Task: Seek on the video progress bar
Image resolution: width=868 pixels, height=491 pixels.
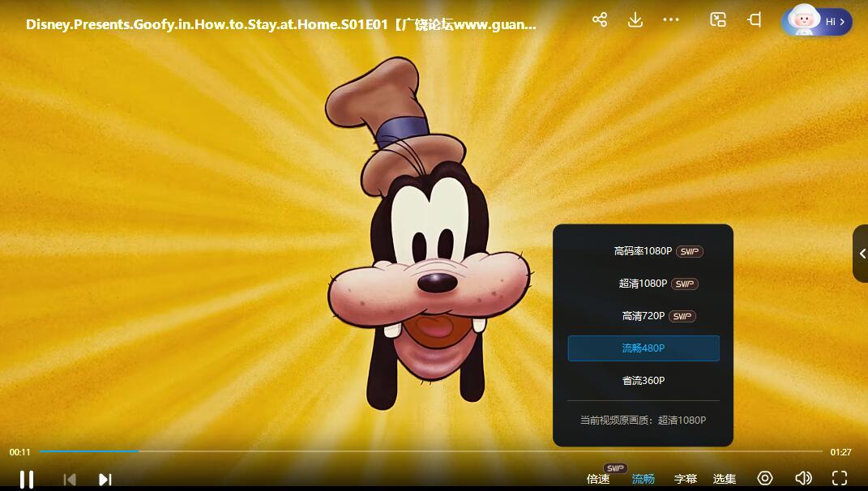Action: [x=430, y=451]
